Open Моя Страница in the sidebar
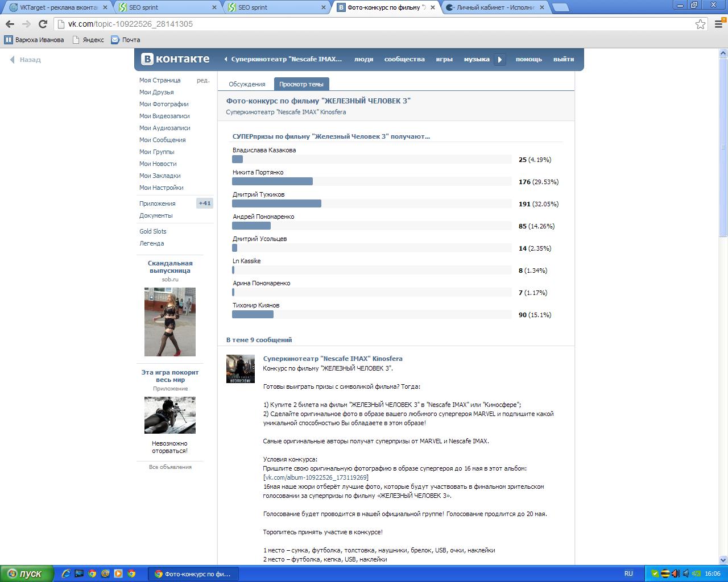This screenshot has width=728, height=582. coord(160,80)
